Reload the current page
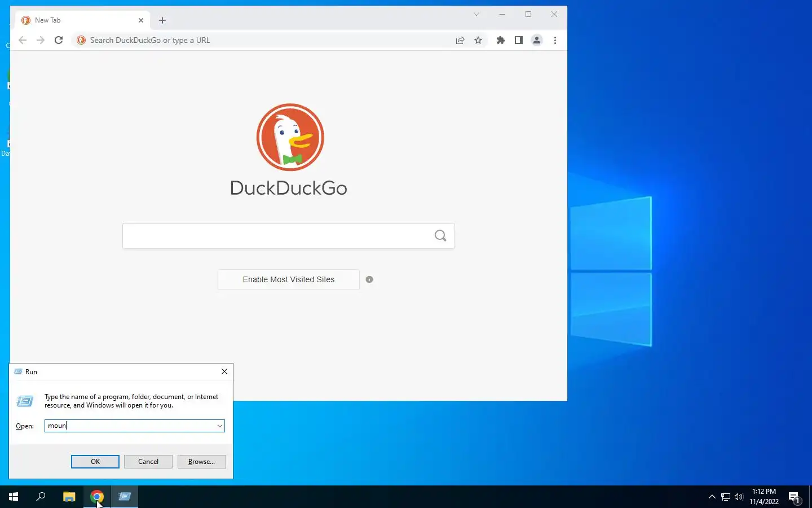The height and width of the screenshot is (508, 812). click(x=59, y=40)
